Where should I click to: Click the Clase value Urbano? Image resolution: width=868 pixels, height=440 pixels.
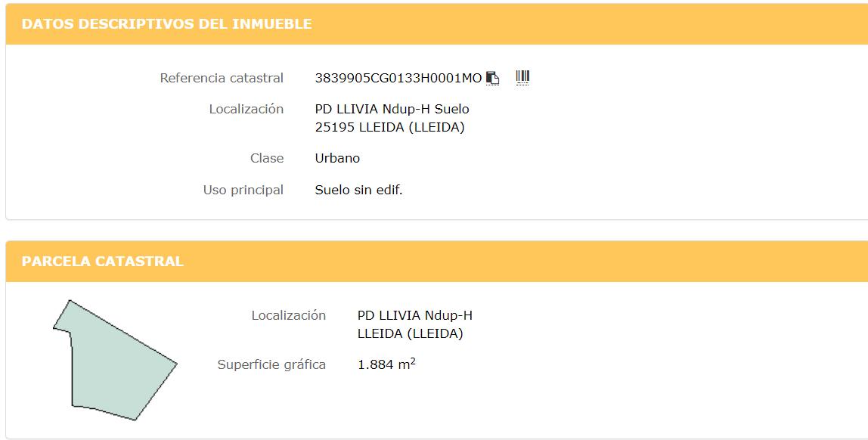[337, 158]
